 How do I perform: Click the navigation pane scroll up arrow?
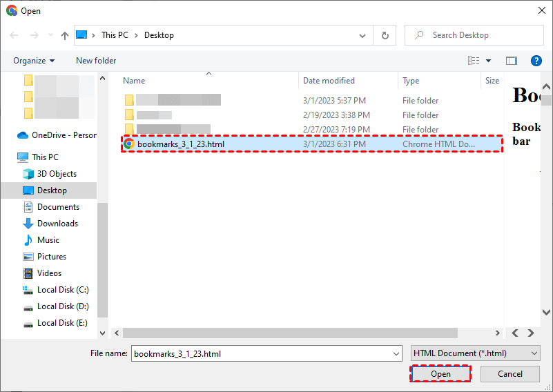point(103,78)
